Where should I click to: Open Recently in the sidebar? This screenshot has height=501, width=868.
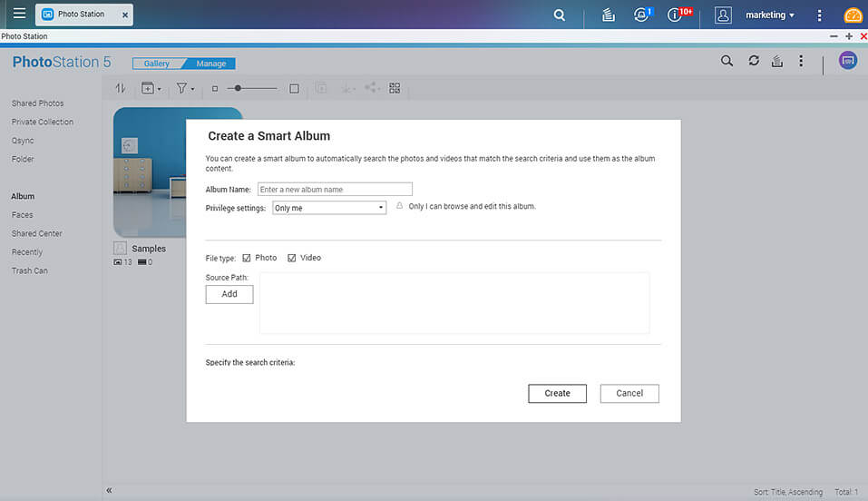click(x=26, y=252)
